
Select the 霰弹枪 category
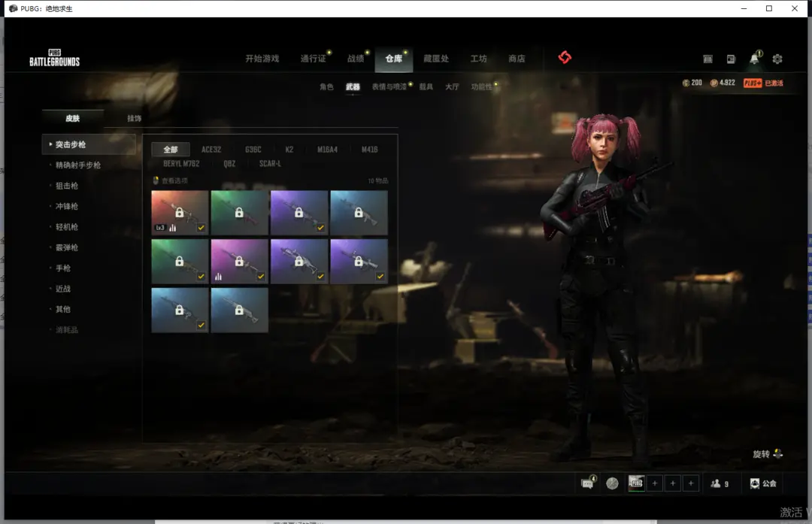click(x=67, y=247)
